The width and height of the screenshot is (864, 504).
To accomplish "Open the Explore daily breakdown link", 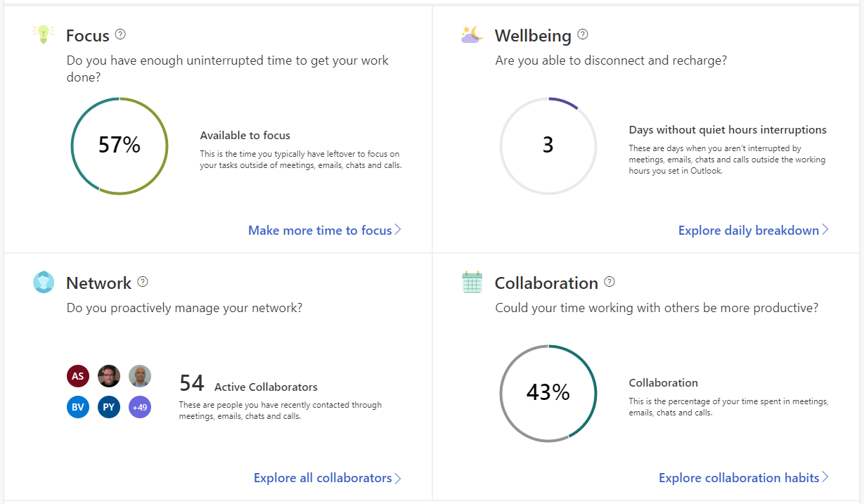I will coord(748,231).
